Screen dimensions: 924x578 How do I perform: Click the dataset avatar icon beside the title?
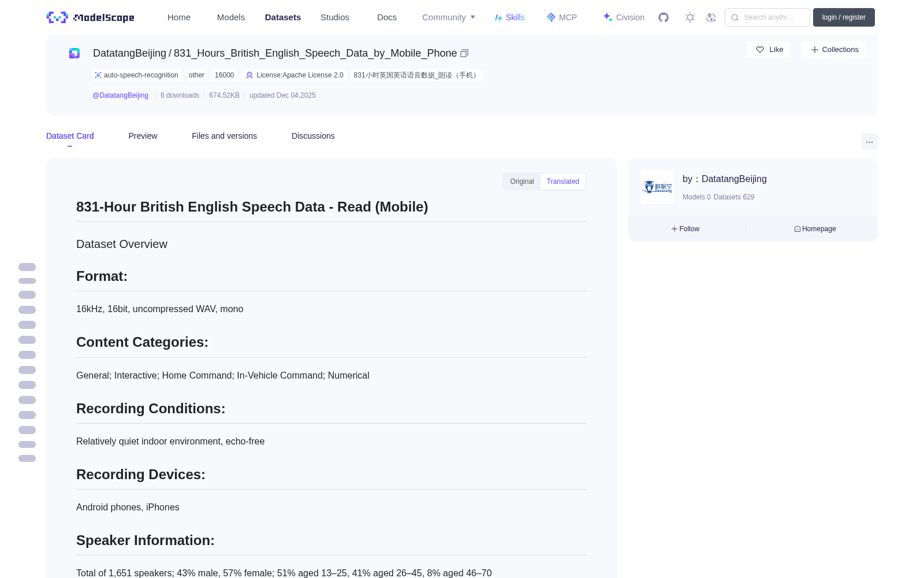tap(74, 53)
